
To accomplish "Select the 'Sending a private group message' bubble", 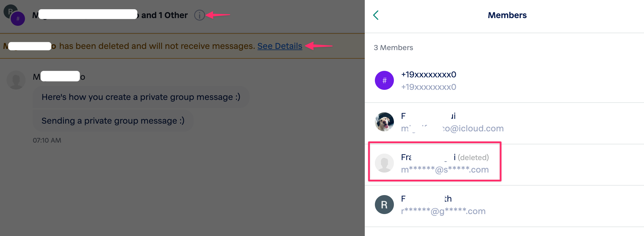I will click(113, 121).
